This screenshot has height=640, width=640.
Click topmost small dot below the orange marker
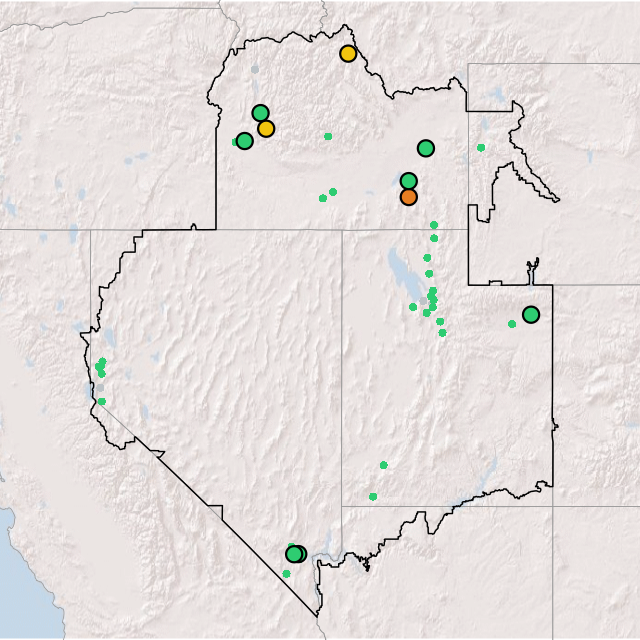coord(433,225)
